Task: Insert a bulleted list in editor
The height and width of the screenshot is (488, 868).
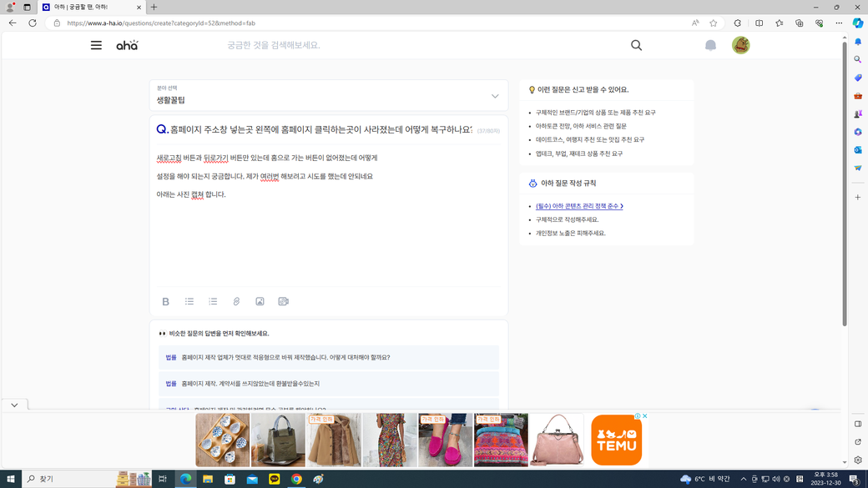Action: point(189,302)
